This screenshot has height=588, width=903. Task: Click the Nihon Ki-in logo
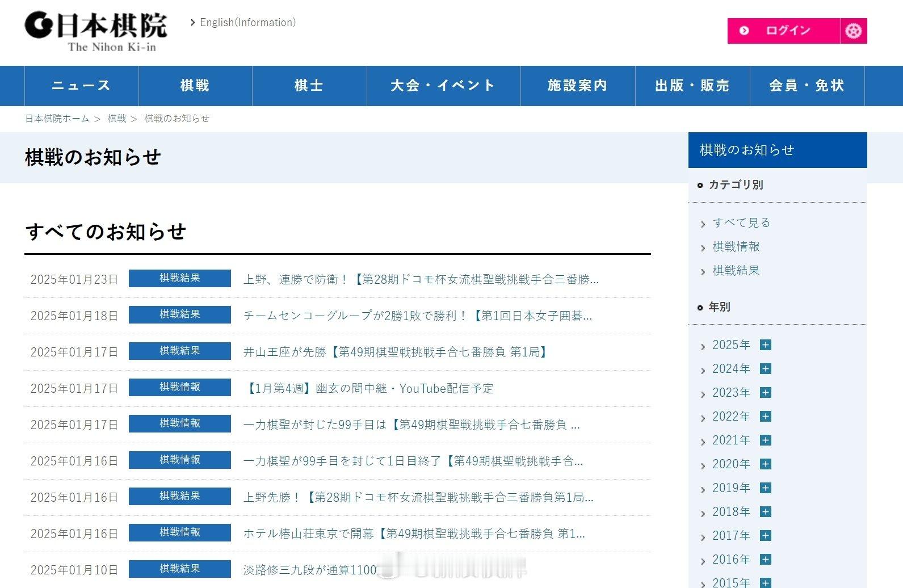[x=96, y=32]
